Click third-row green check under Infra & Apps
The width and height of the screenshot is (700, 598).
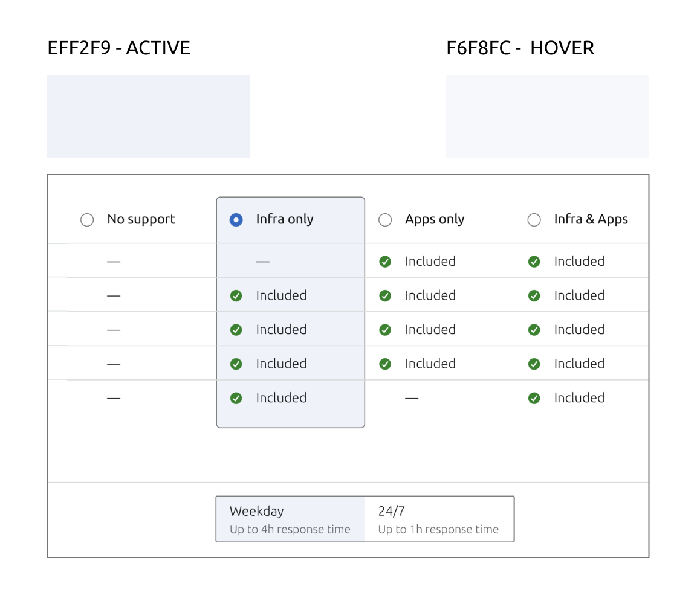point(534,330)
